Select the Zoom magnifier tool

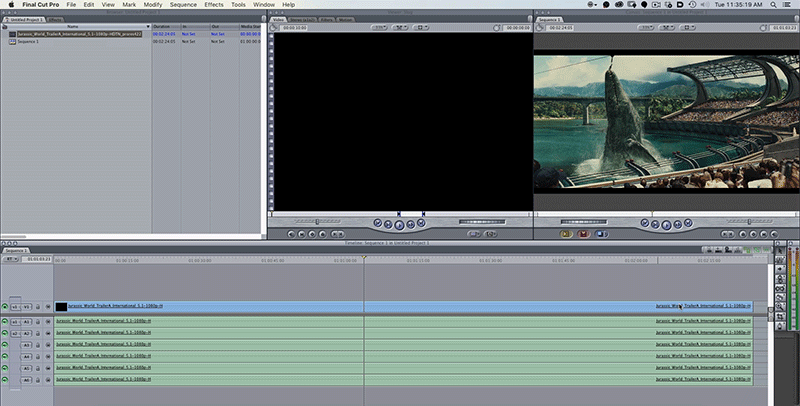(x=780, y=307)
